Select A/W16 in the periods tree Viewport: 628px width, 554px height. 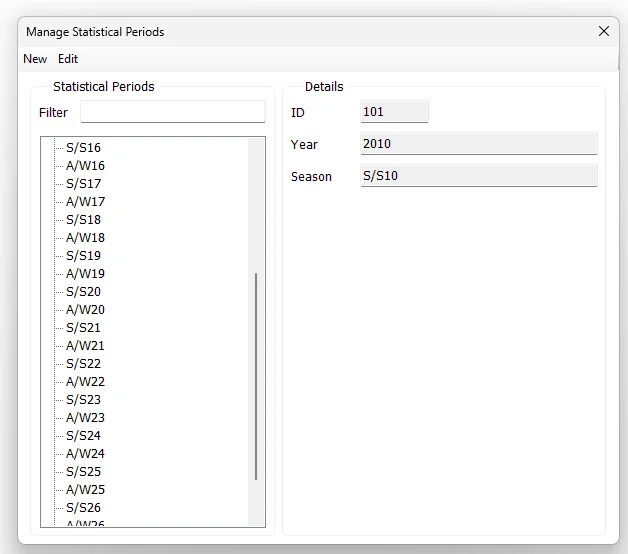[x=85, y=166]
